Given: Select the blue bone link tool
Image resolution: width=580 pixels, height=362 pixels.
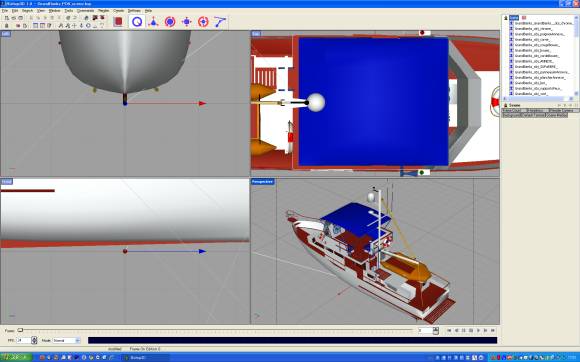Looking at the screenshot, I should (220, 22).
